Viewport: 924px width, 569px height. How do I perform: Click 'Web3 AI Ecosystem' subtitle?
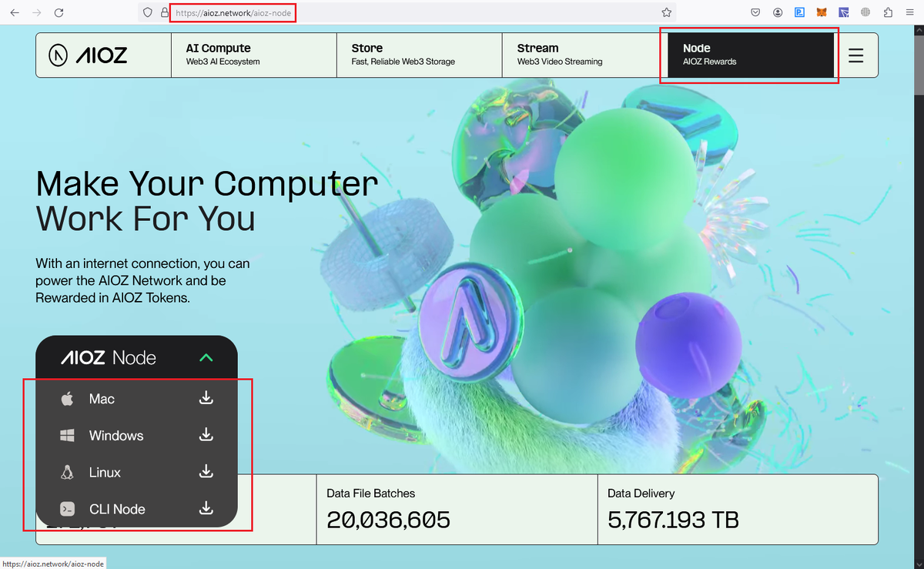(223, 62)
